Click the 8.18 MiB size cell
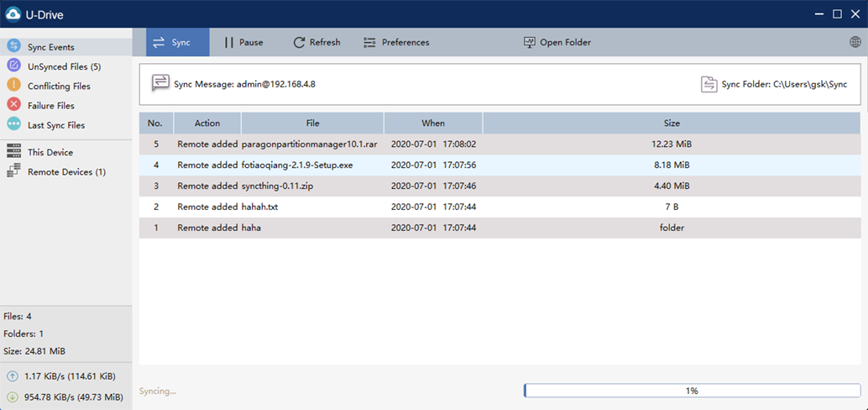 pyautogui.click(x=672, y=166)
